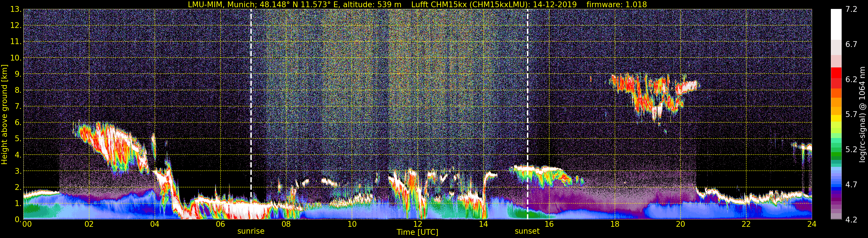The height and width of the screenshot is (238, 868).
Task: Click the '5.' height tick label
Action: coord(18,139)
